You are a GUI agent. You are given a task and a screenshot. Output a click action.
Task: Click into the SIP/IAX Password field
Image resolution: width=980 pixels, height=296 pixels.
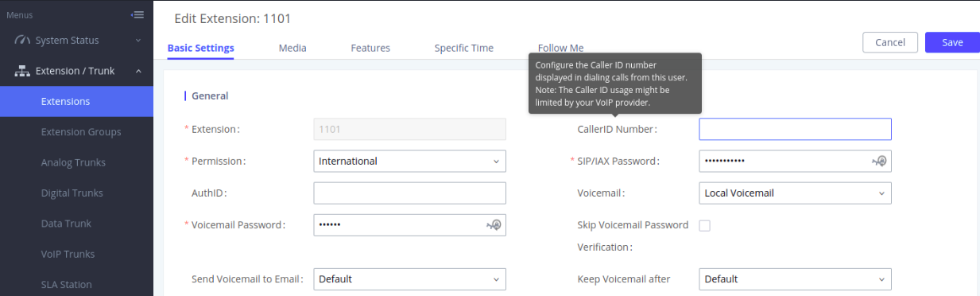pyautogui.click(x=795, y=161)
